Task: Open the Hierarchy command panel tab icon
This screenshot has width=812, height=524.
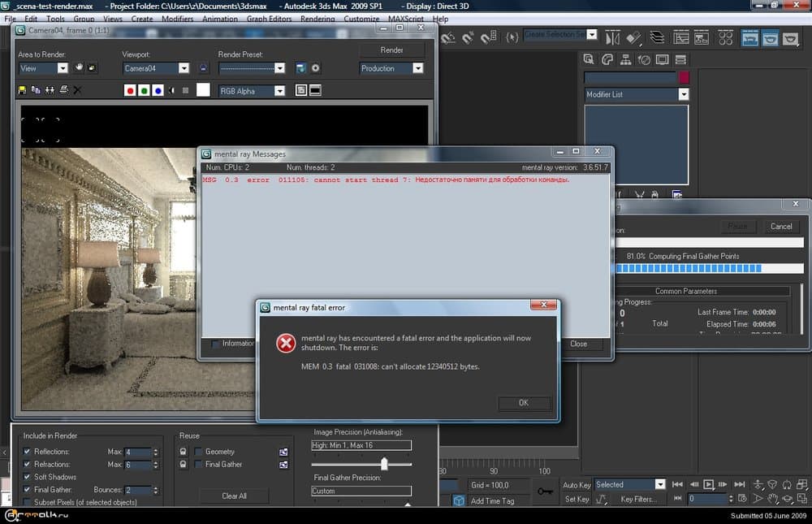Action: (x=626, y=60)
